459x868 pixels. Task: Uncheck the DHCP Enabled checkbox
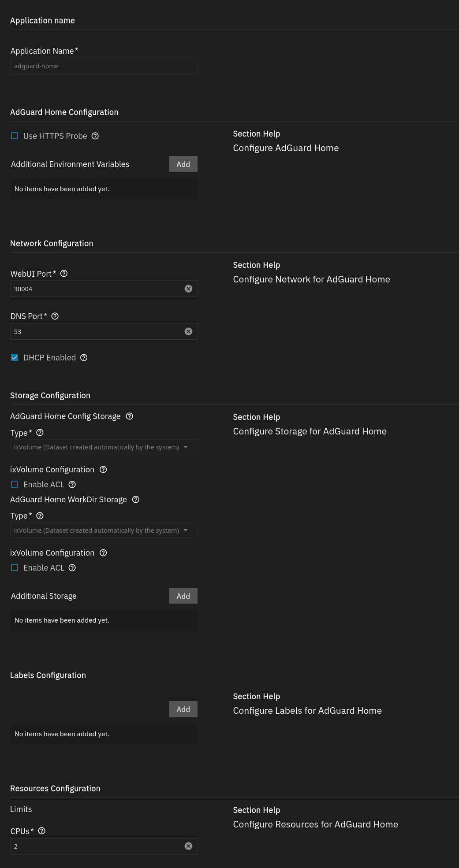click(x=15, y=358)
